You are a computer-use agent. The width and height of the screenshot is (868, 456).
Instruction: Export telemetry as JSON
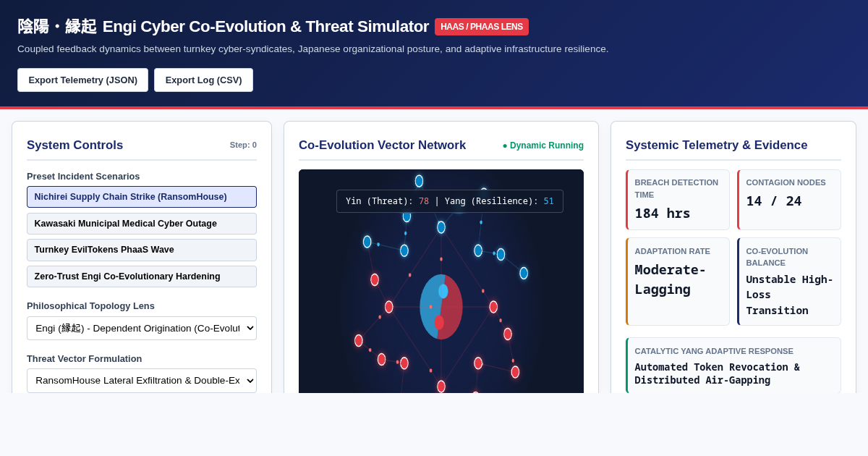tap(82, 80)
